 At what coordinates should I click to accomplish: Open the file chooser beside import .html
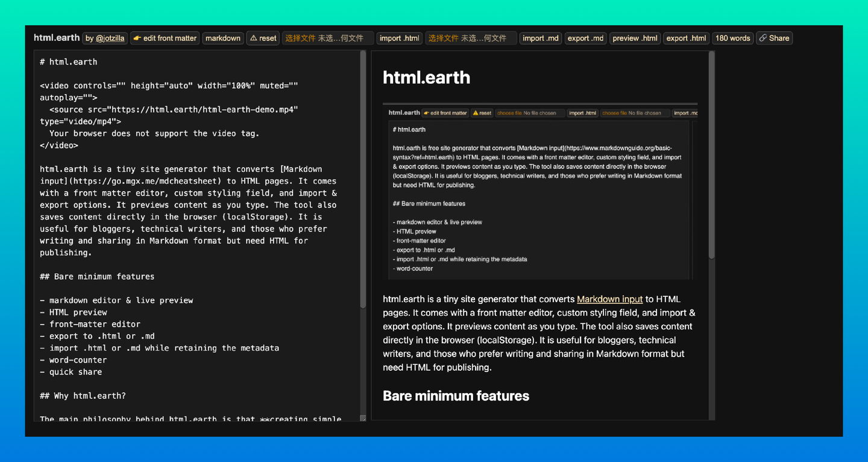click(x=328, y=38)
